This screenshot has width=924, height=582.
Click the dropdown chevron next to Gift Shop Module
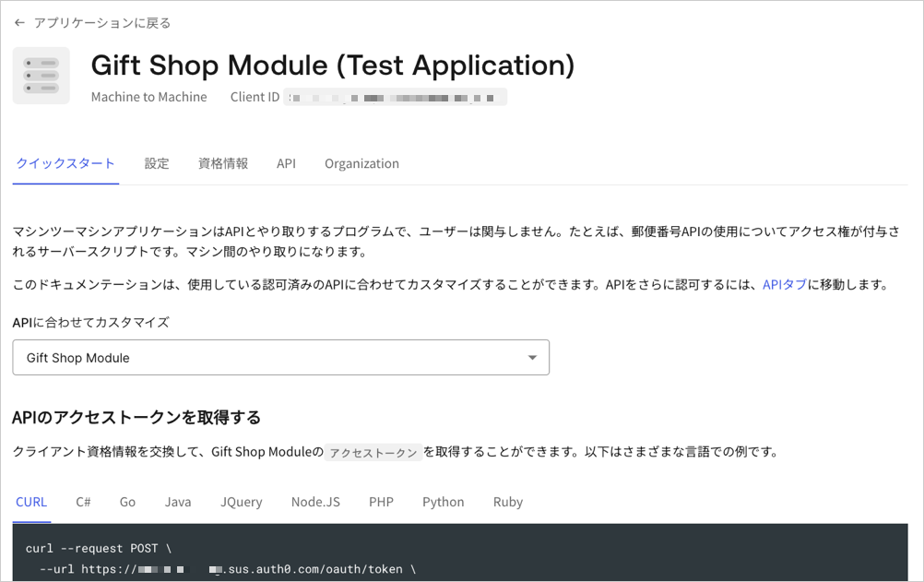coord(533,357)
